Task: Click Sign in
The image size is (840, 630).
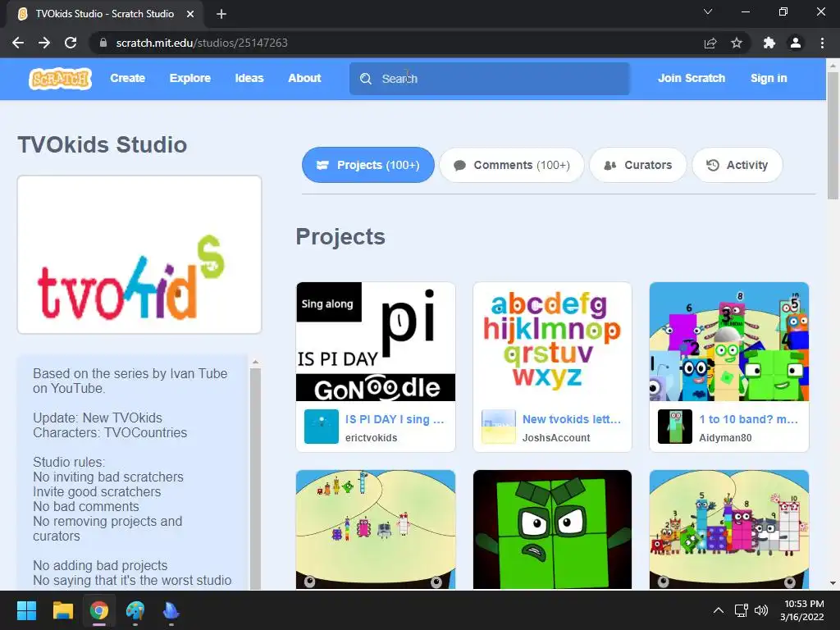Action: 769,78
